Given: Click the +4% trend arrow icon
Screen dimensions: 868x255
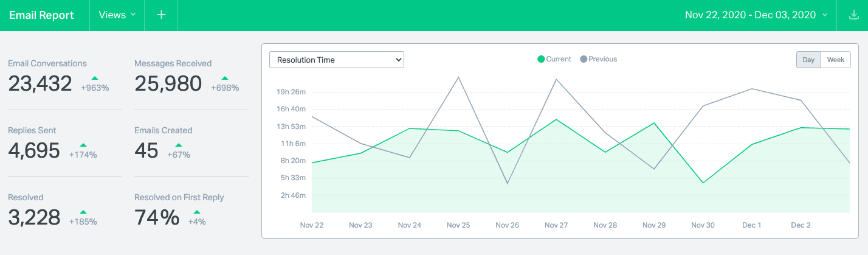Looking at the screenshot, I should pyautogui.click(x=197, y=212).
